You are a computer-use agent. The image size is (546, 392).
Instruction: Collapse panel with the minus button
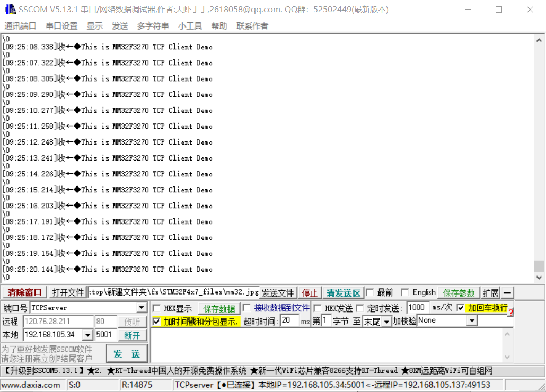coord(507,293)
